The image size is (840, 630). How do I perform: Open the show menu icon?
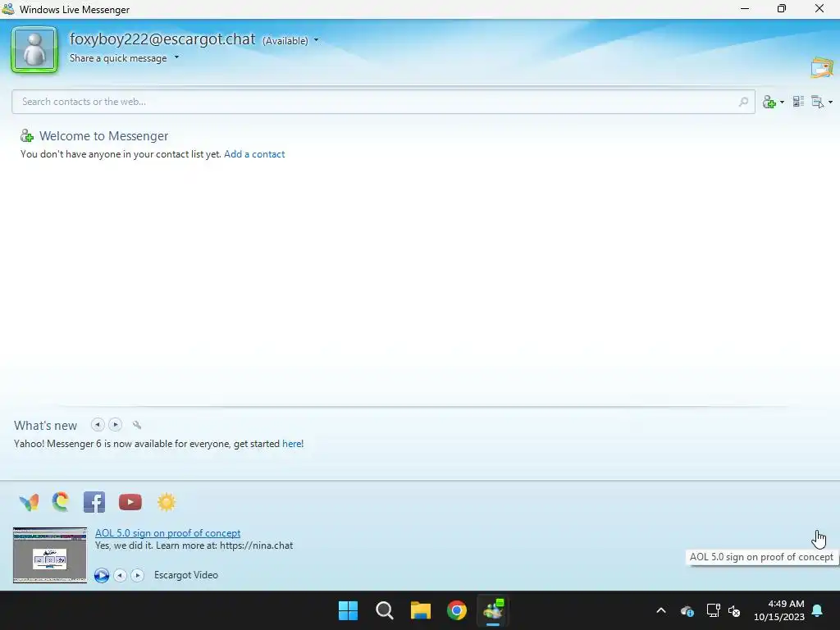click(818, 102)
